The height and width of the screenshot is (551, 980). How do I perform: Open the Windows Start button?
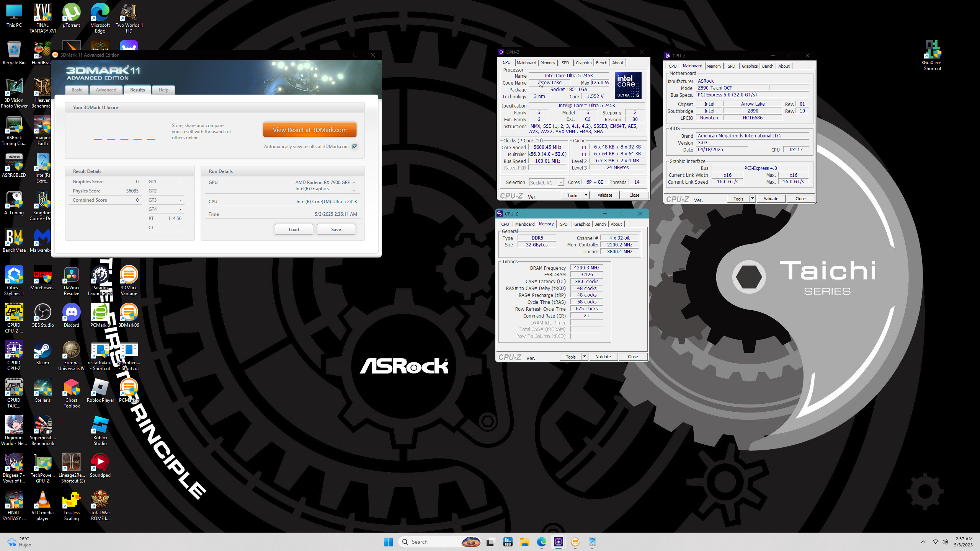388,542
